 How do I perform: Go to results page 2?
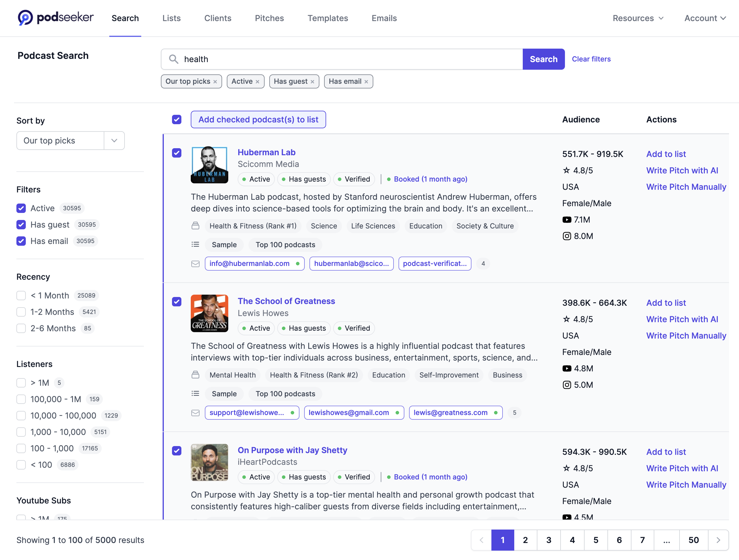(x=525, y=540)
